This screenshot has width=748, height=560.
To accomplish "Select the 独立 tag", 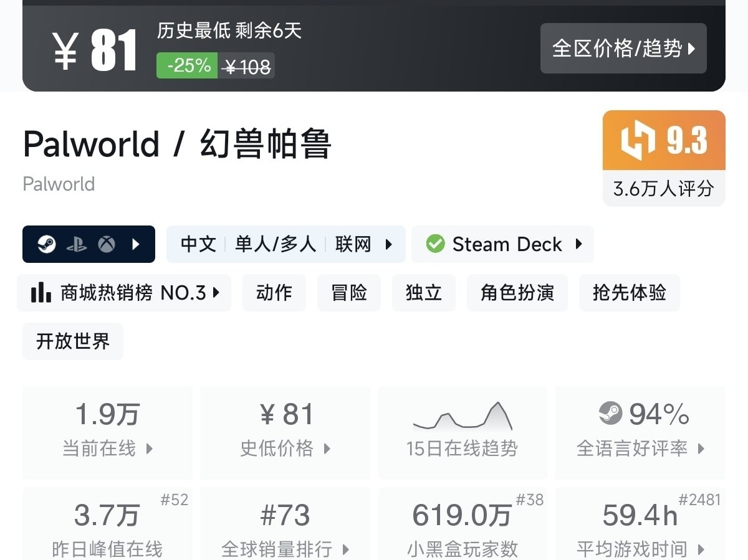I will point(424,293).
